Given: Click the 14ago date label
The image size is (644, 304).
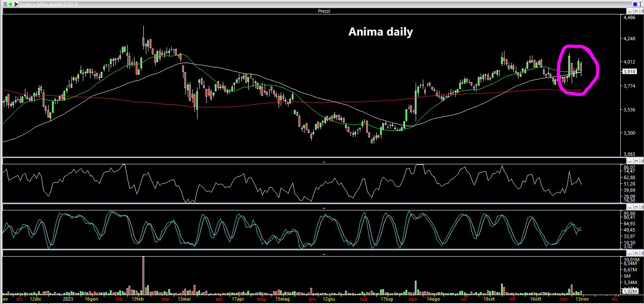Looking at the screenshot, I should (x=433, y=299).
